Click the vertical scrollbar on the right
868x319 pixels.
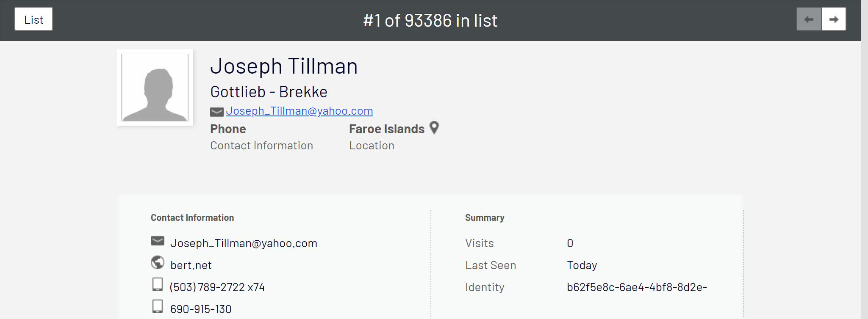(864, 159)
